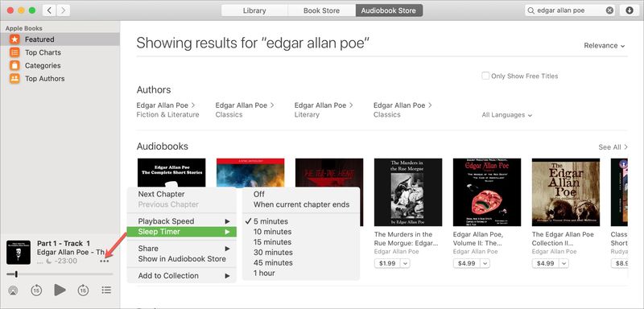Image resolution: width=644 pixels, height=309 pixels.
Task: Switch to the Book Store tab
Action: pyautogui.click(x=321, y=10)
